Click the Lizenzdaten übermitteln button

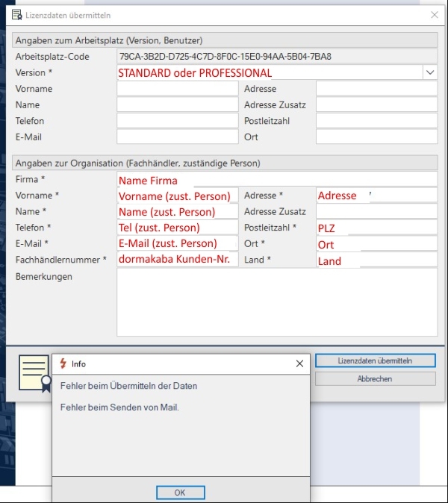[x=375, y=360]
